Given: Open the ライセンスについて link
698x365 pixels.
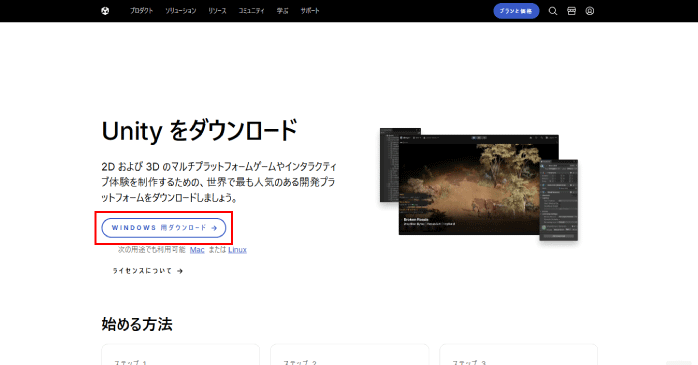Looking at the screenshot, I should pyautogui.click(x=147, y=271).
